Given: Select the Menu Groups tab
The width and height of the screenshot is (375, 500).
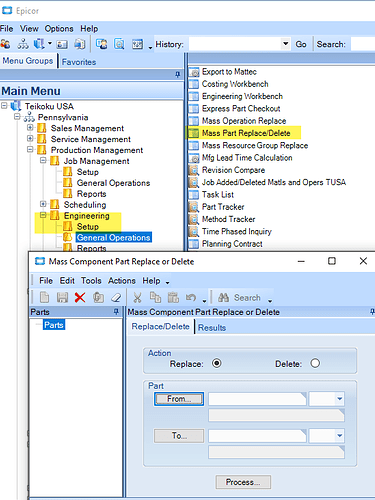Looking at the screenshot, I should pyautogui.click(x=28, y=61).
